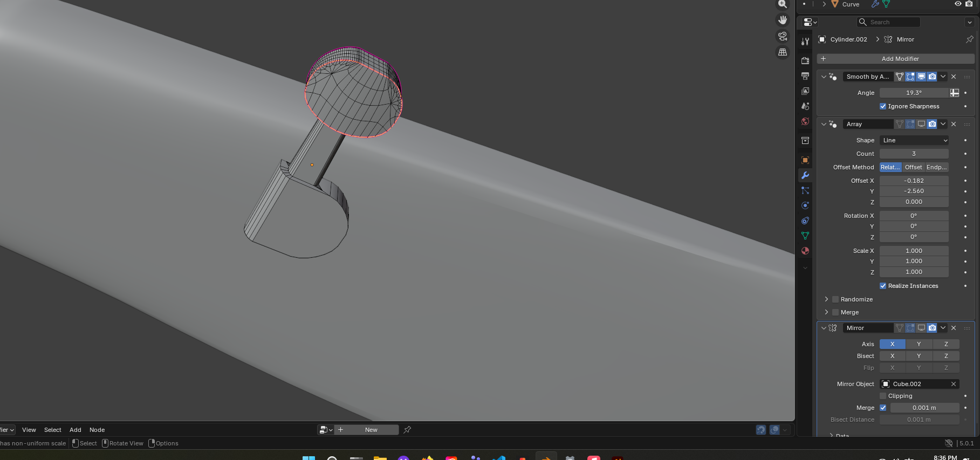980x460 pixels.
Task: Open the Object Constraints properties tab
Action: pos(805,221)
